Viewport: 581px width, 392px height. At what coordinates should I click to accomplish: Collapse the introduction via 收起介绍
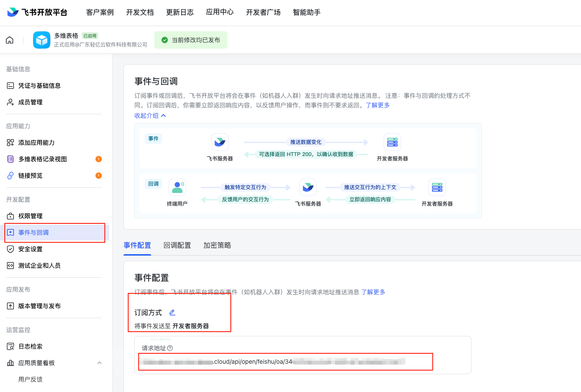click(x=150, y=116)
